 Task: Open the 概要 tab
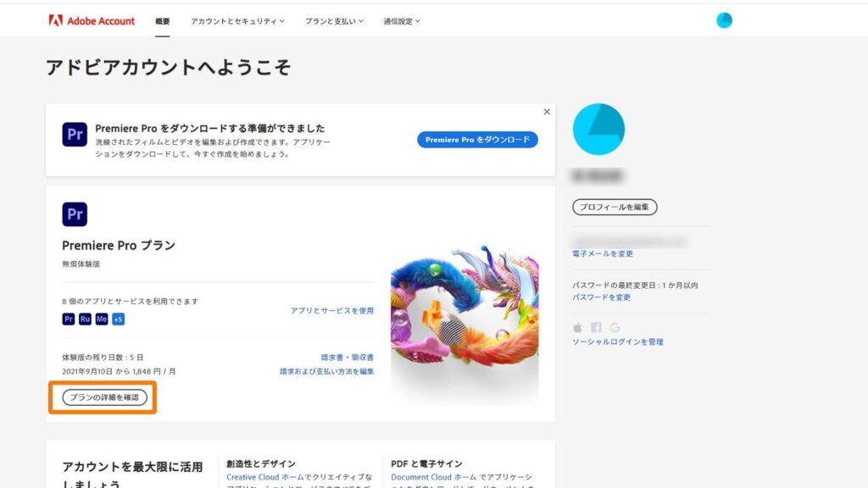click(x=162, y=21)
